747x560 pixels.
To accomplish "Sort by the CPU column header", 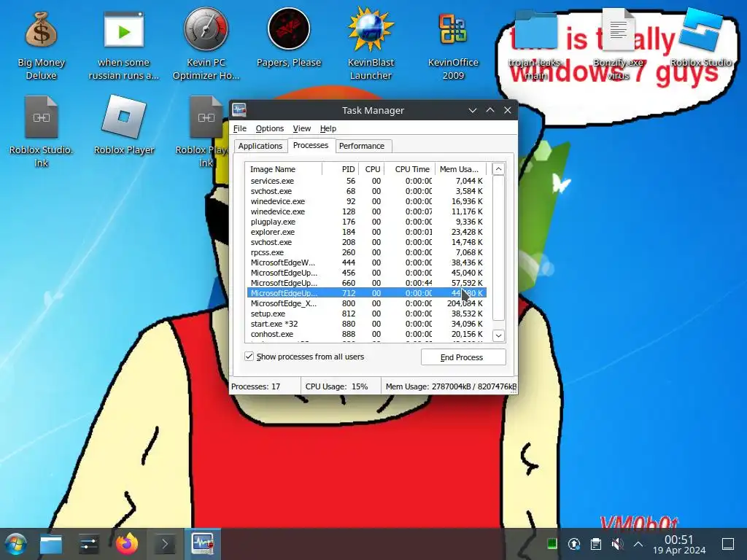I will point(371,169).
